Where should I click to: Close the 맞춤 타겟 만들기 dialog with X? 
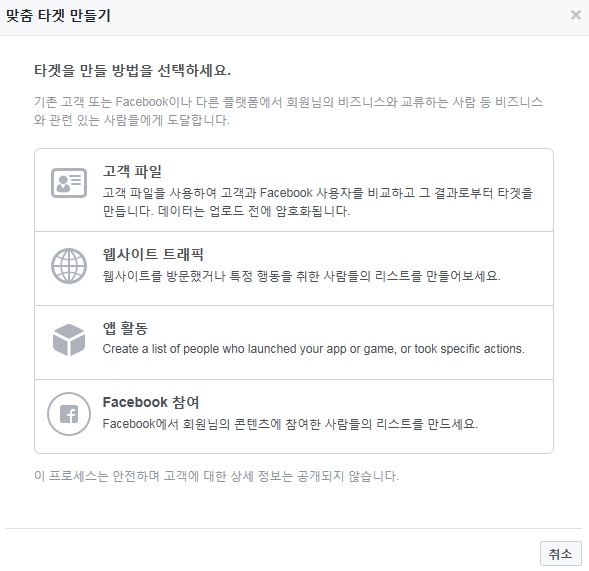[x=575, y=15]
